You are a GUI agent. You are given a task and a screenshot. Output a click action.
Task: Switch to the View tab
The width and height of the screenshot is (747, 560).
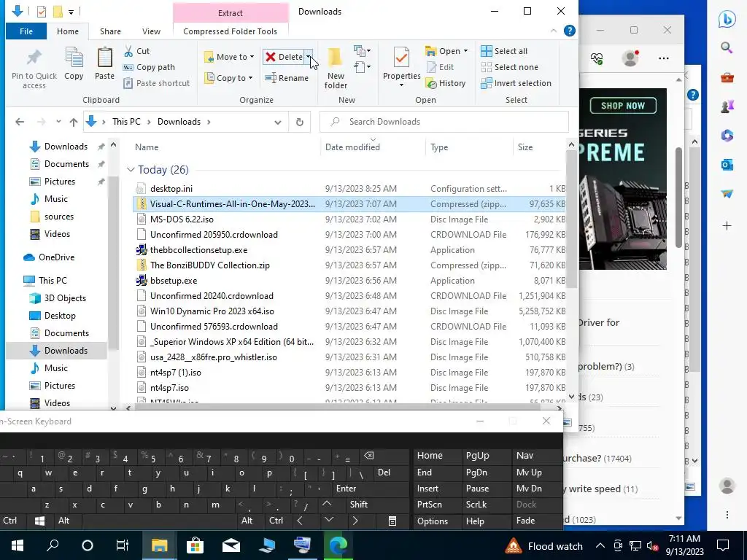tap(151, 31)
